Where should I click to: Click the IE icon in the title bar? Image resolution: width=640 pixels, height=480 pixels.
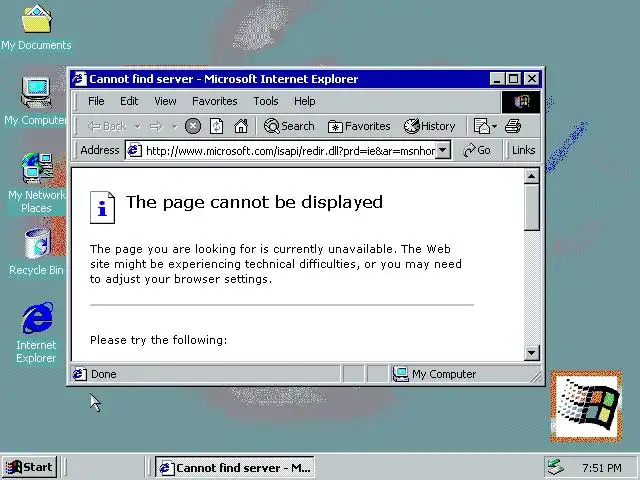(79, 79)
